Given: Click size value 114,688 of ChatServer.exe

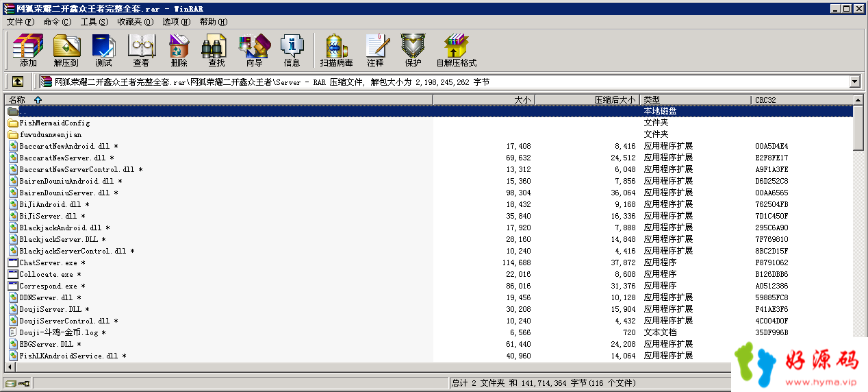Looking at the screenshot, I should 517,262.
